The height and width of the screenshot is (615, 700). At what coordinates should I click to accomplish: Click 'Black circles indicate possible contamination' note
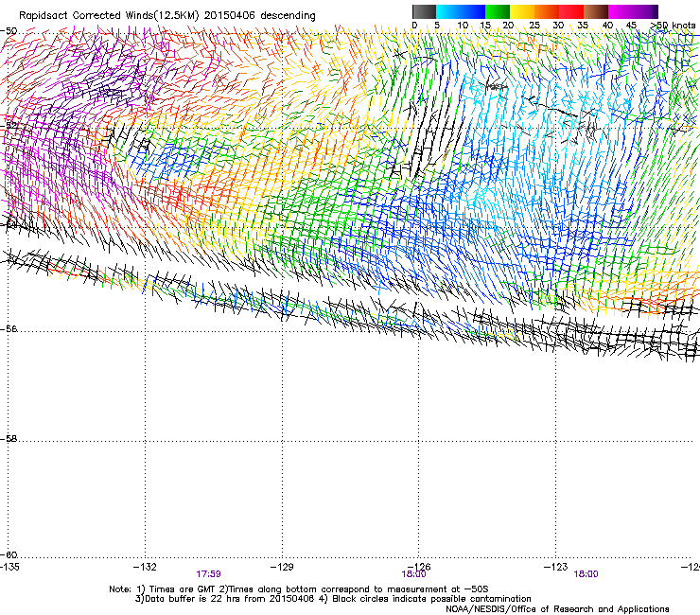coord(425,599)
